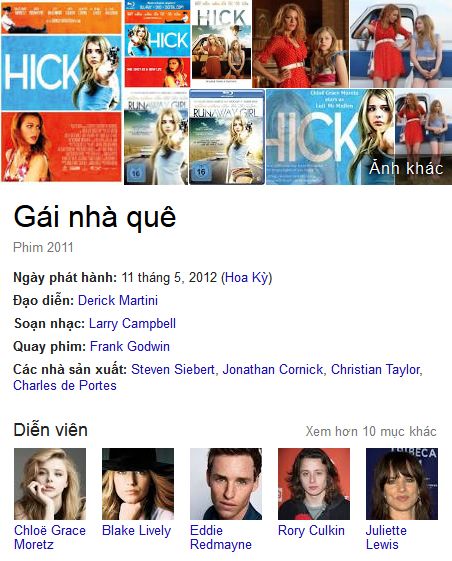452x561 pixels.
Task: Open the orange poster with red-haired woman
Action: coord(62,147)
